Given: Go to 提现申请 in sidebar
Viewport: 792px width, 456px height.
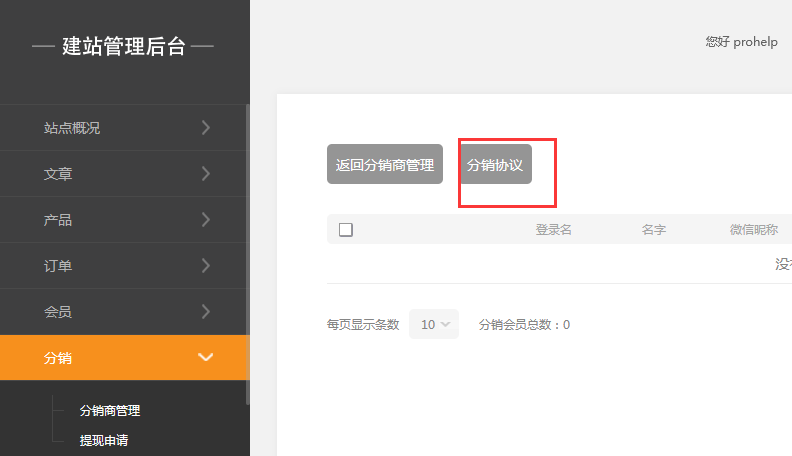Looking at the screenshot, I should [104, 440].
